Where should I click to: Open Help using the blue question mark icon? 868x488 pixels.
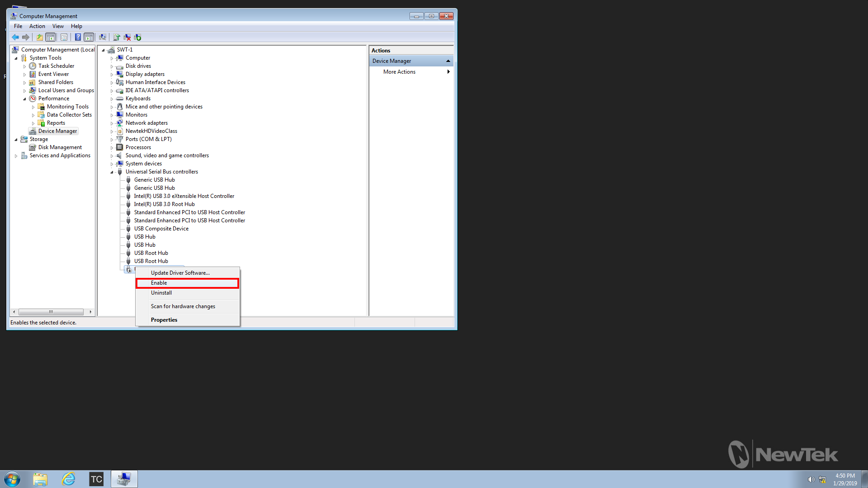click(x=78, y=37)
